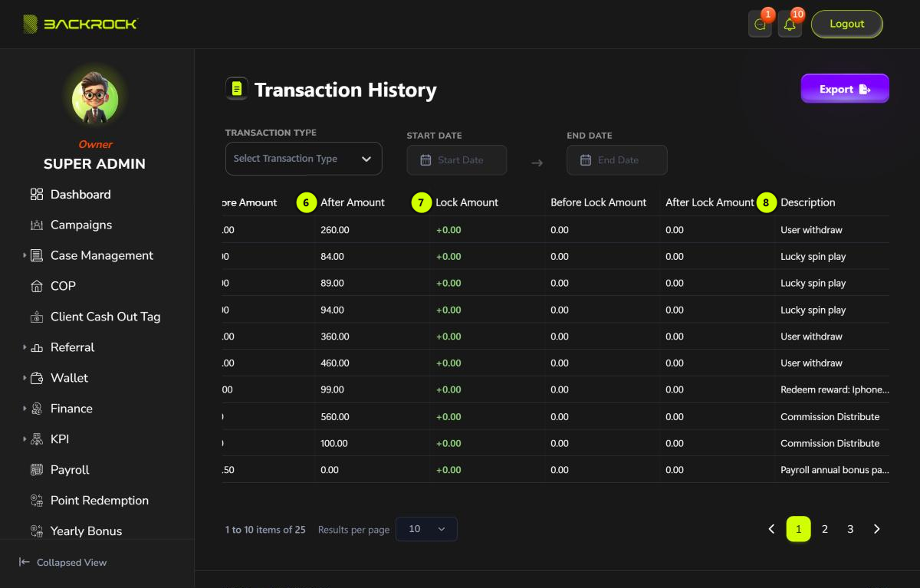Screen dimensions: 920x588
Task: Click the Wallet icon in sidebar
Action: 37,379
